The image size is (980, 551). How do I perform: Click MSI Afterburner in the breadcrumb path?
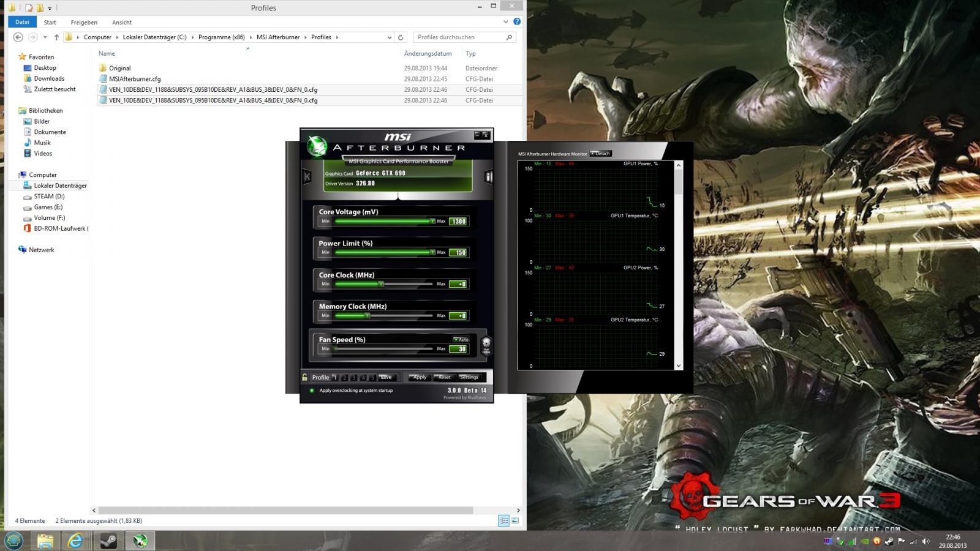[x=278, y=37]
